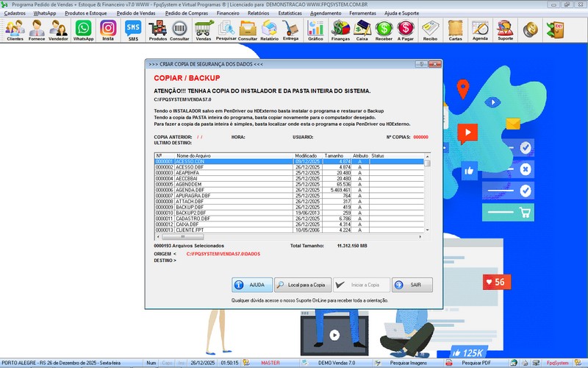Open the Agenda toolbar icon
Viewport: 588px width, 368px height.
point(480,30)
